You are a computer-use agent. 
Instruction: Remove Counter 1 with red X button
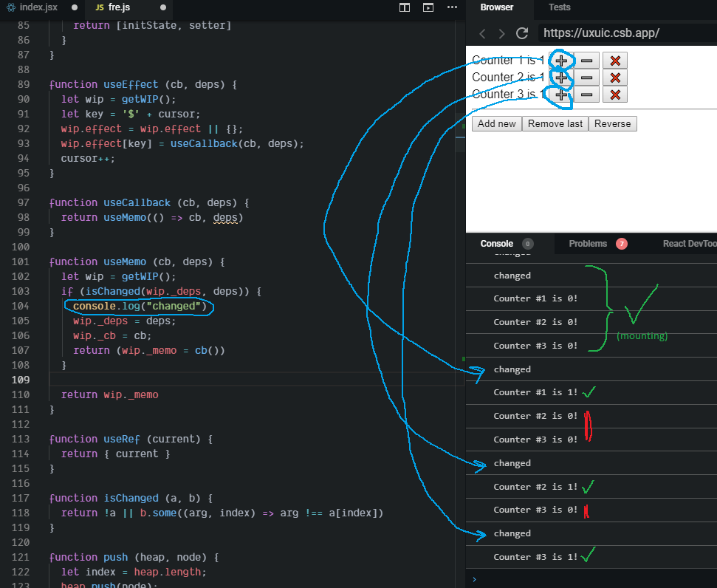pyautogui.click(x=615, y=61)
